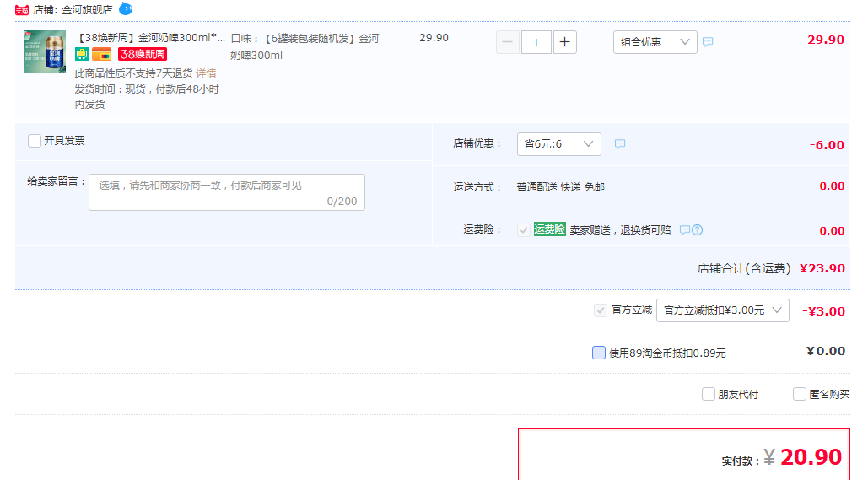The image size is (868, 480).
Task: Click the comment bubble icon next to 省6元:6 dropdown
Action: coord(620,144)
